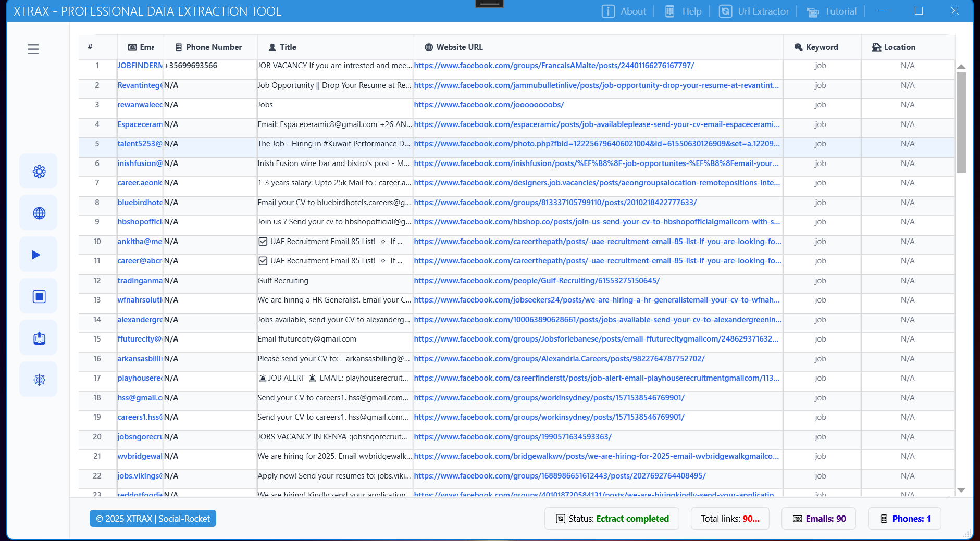Open the jammubulletinlive post link

point(597,85)
